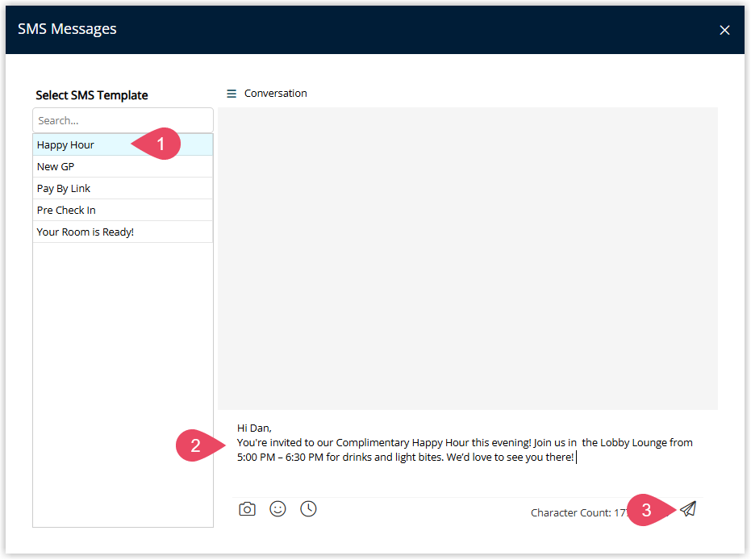Click into the message text area
Image resolution: width=751 pixels, height=560 pixels.
pos(468,454)
